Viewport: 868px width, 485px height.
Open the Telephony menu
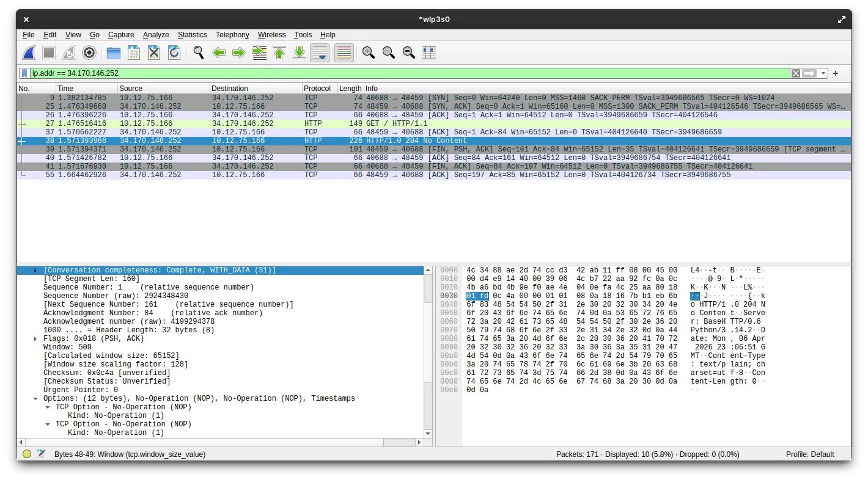coord(232,35)
